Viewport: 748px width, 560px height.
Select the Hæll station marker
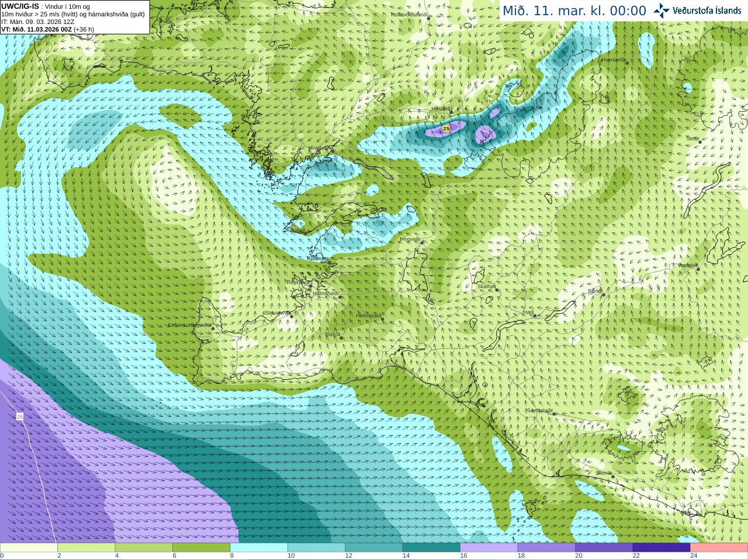(535, 316)
